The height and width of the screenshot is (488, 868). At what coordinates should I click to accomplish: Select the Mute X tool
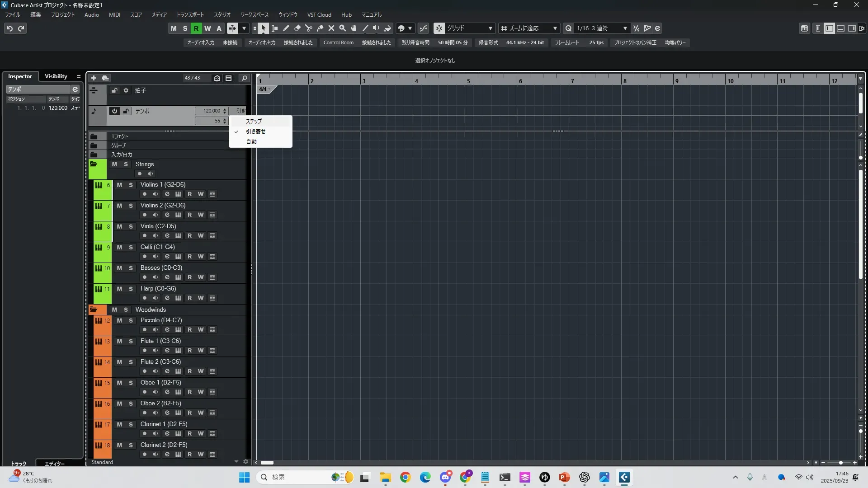(331, 28)
